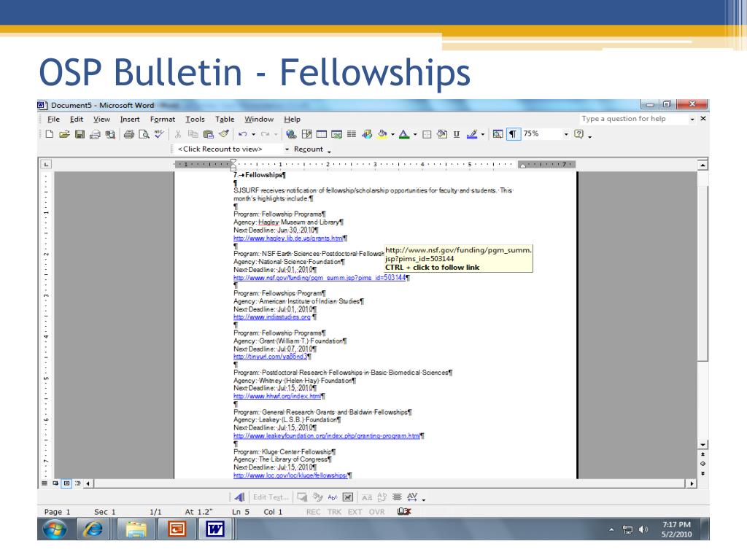
Task: Open the help question box dropdown arrow
Action: [692, 119]
